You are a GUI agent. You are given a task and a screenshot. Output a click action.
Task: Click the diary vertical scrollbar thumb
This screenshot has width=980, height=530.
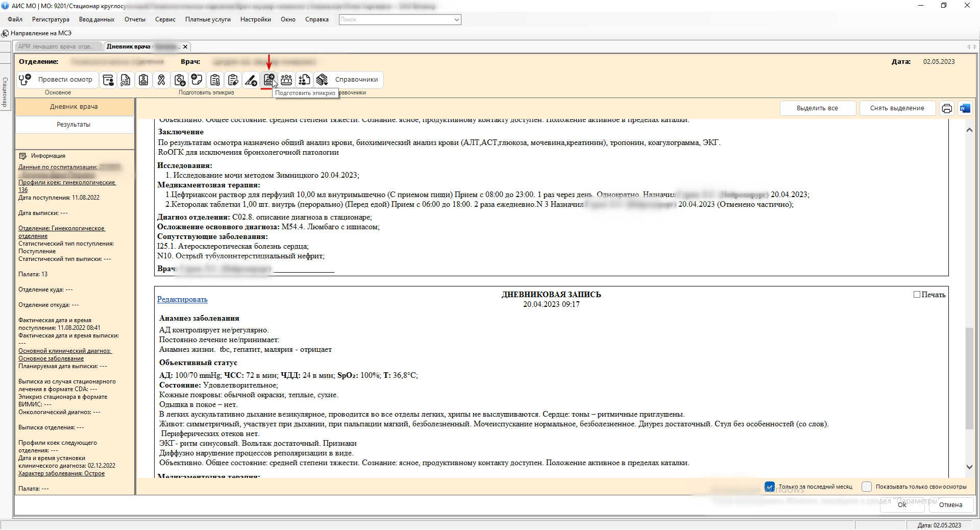point(969,378)
